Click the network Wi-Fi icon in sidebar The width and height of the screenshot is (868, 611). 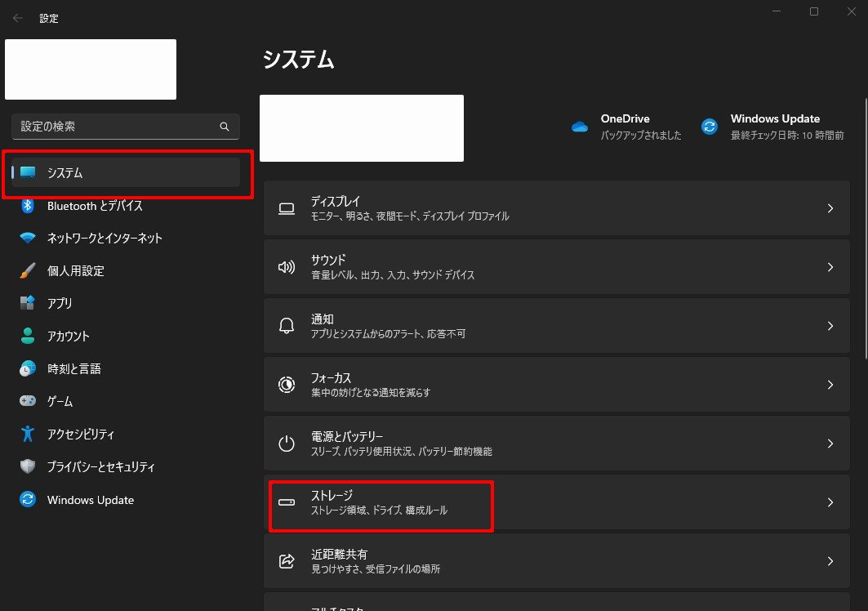pyautogui.click(x=28, y=239)
